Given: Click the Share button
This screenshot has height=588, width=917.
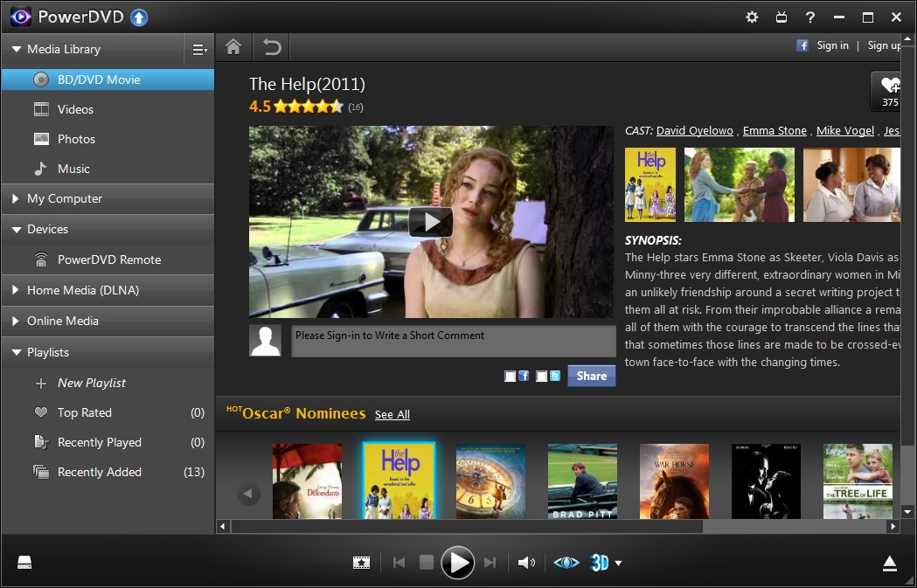Looking at the screenshot, I should (591, 376).
